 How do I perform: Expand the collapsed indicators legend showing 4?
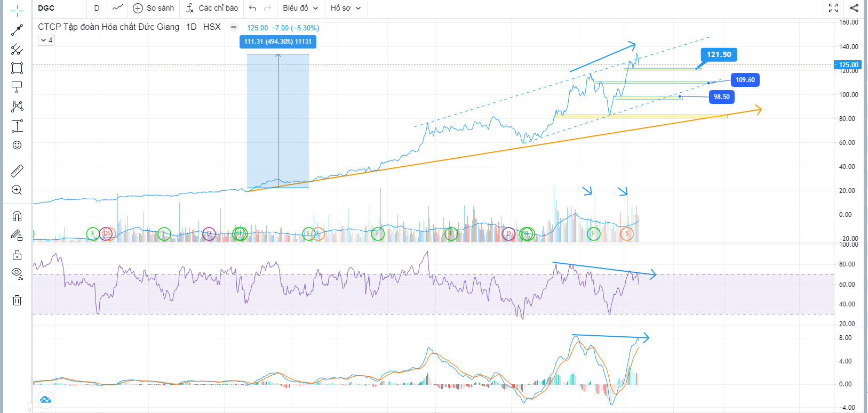(x=46, y=41)
